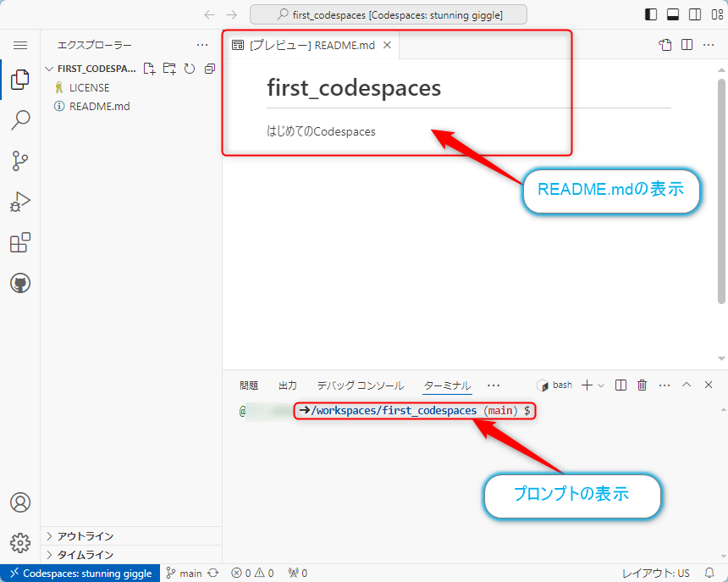728x582 pixels.
Task: Open additional panel views ellipsis
Action: pyautogui.click(x=494, y=385)
